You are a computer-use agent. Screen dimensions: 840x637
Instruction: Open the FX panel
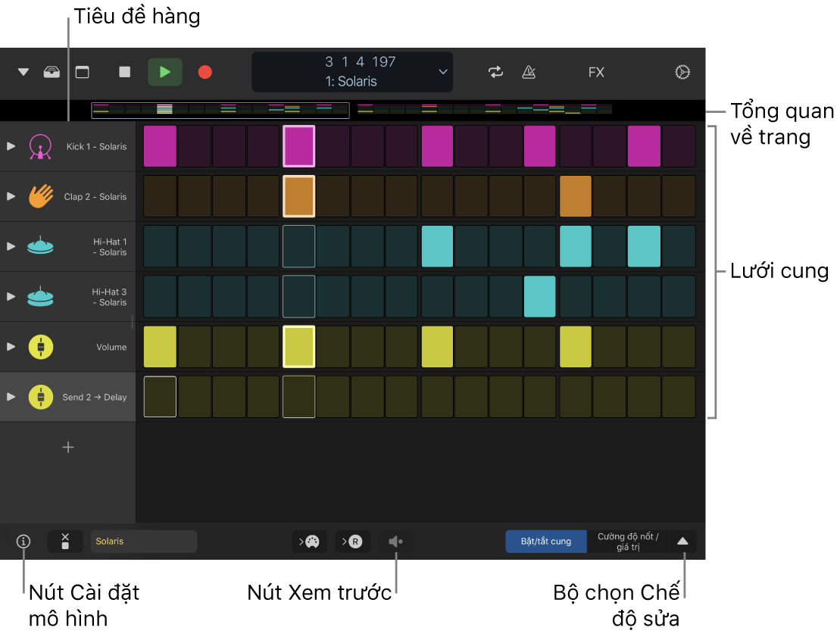[x=596, y=72]
